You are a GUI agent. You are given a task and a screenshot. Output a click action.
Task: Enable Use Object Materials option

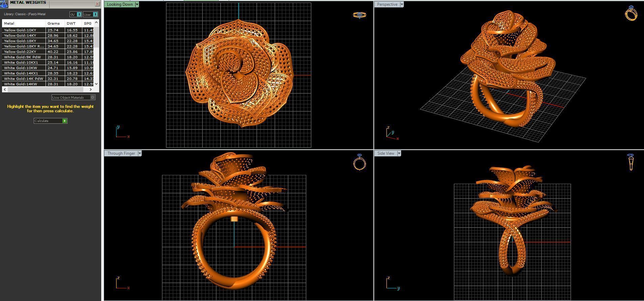[74, 97]
